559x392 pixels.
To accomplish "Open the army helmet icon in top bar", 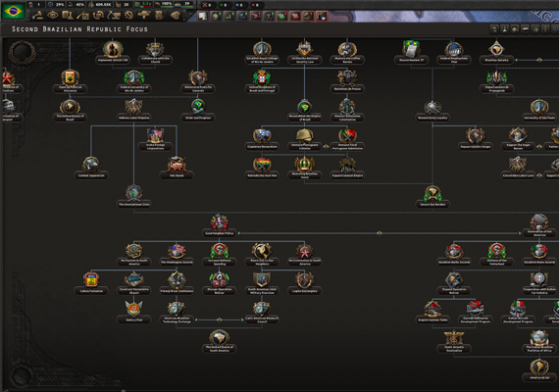I will point(175,16).
